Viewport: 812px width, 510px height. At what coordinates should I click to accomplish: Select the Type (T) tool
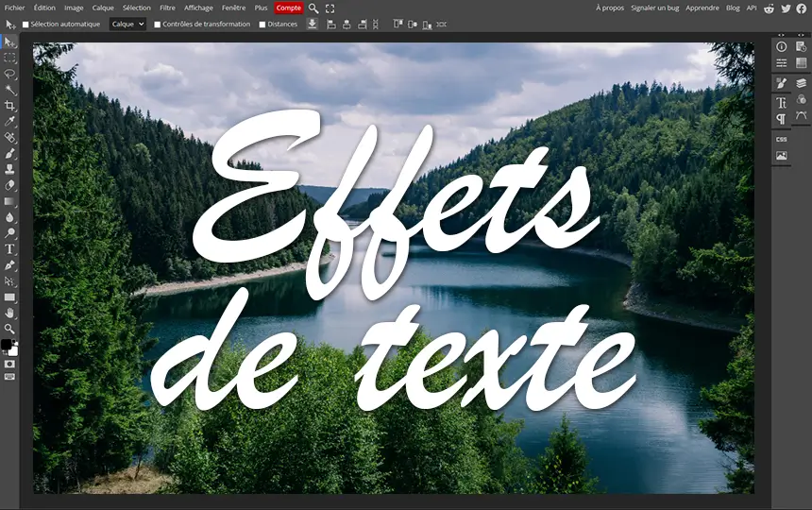tap(9, 249)
